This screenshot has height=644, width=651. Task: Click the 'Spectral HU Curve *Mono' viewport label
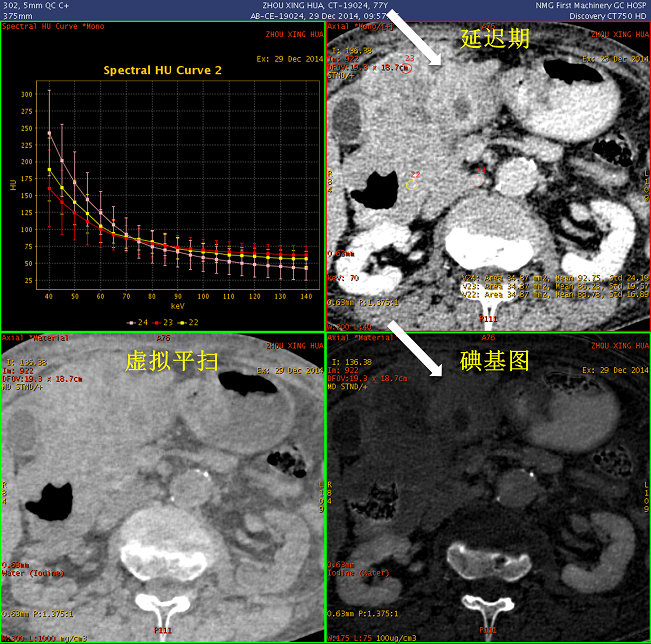point(56,27)
